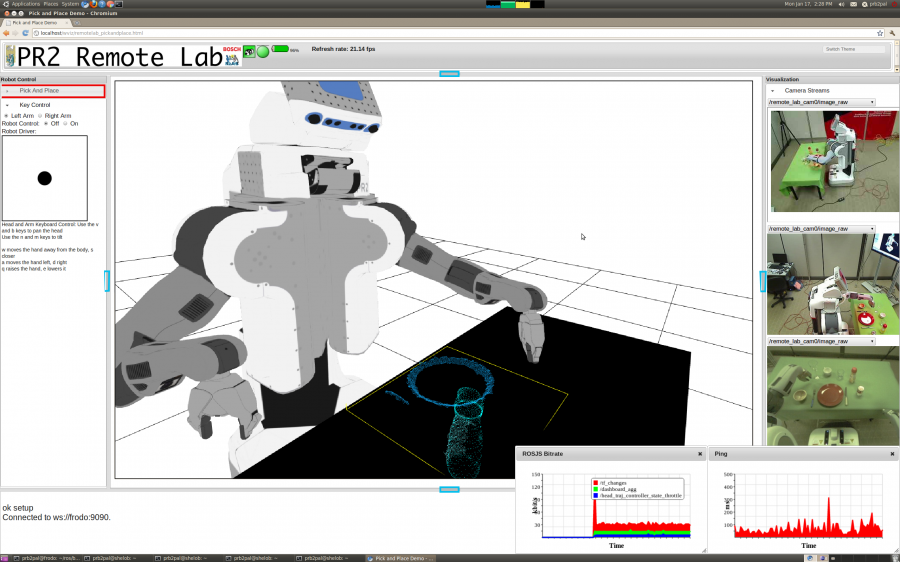The width and height of the screenshot is (900, 562).
Task: Close the ROSJS Bitrate panel
Action: pyautogui.click(x=700, y=454)
